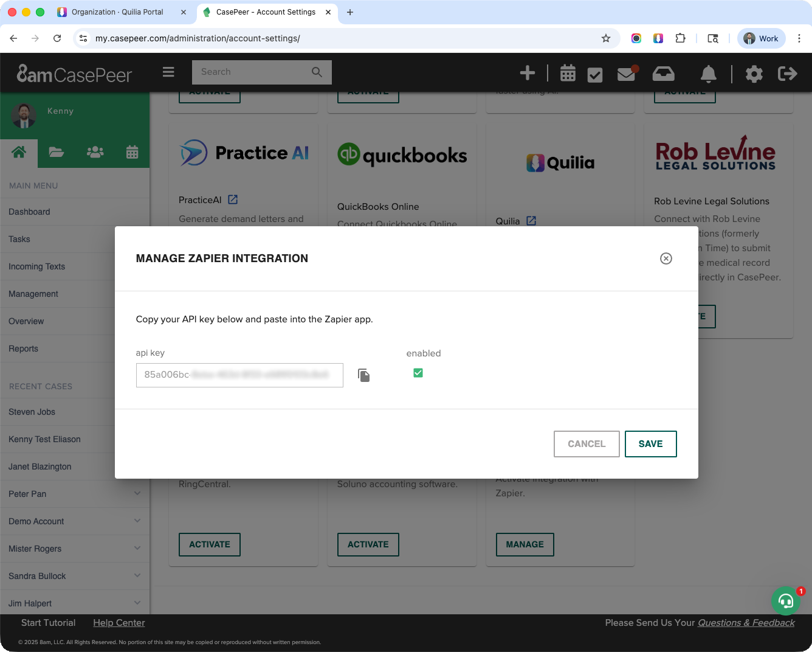Screen dimensions: 812x652
Task: Select the home tab in sidebar
Action: 19,152
